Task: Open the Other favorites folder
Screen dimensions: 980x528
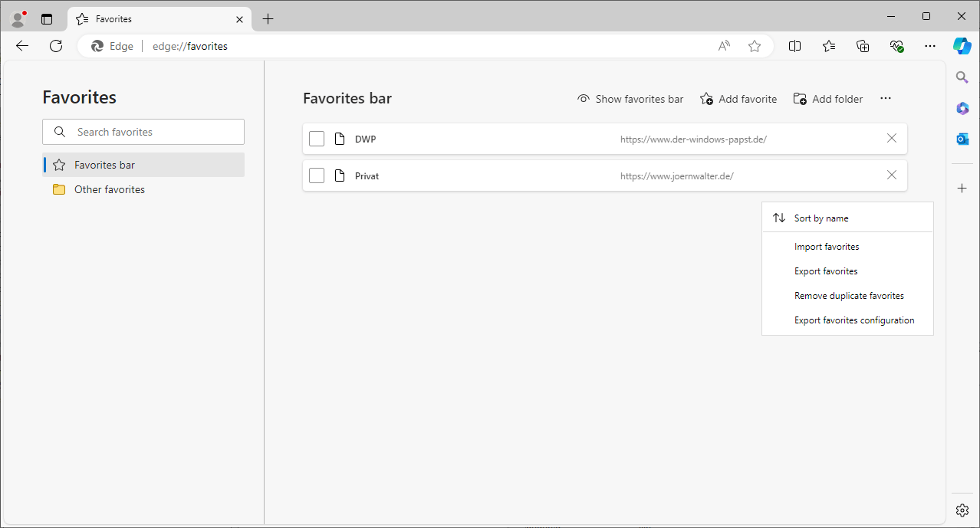Action: click(x=109, y=189)
